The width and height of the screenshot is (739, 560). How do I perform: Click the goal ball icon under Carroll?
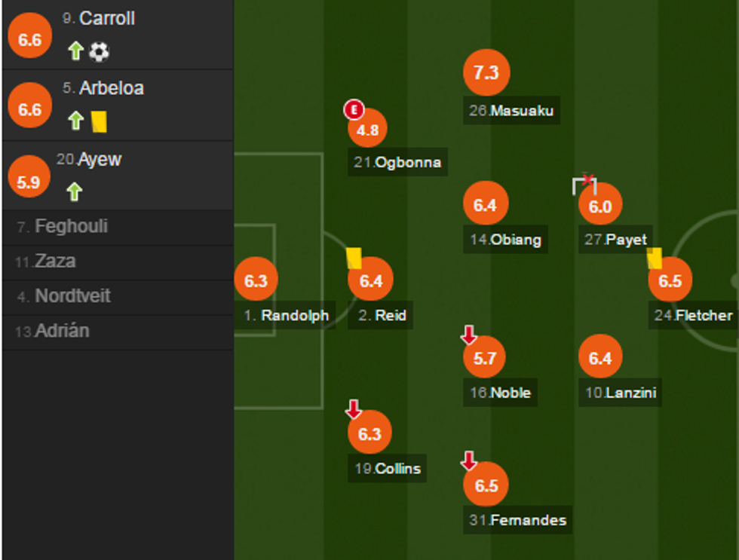click(x=99, y=51)
